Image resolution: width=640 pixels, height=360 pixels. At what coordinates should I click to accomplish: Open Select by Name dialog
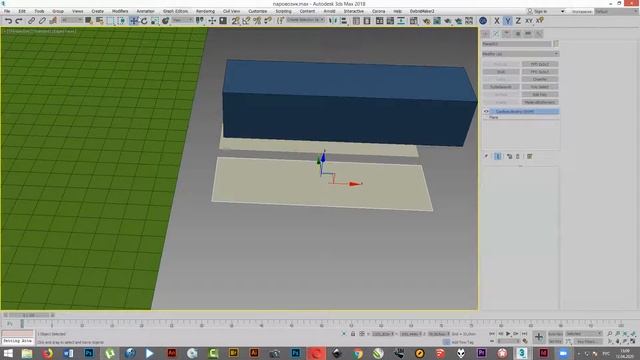[x=99, y=20]
